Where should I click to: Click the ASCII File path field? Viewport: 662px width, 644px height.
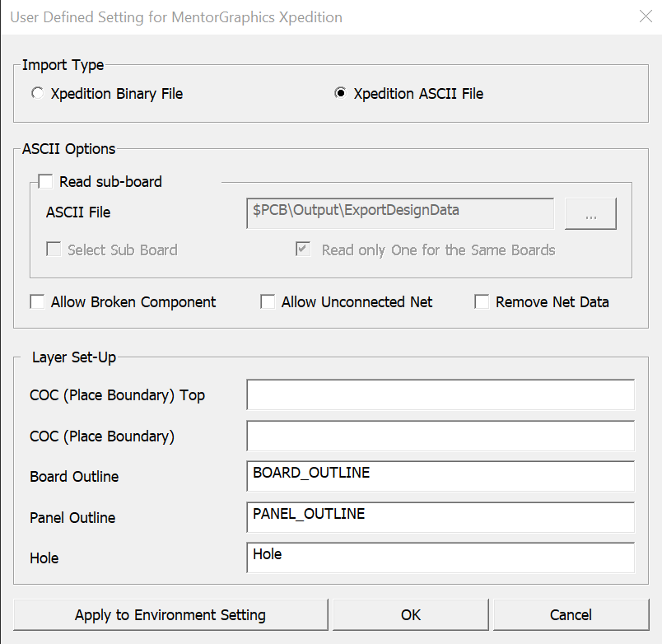coord(399,212)
